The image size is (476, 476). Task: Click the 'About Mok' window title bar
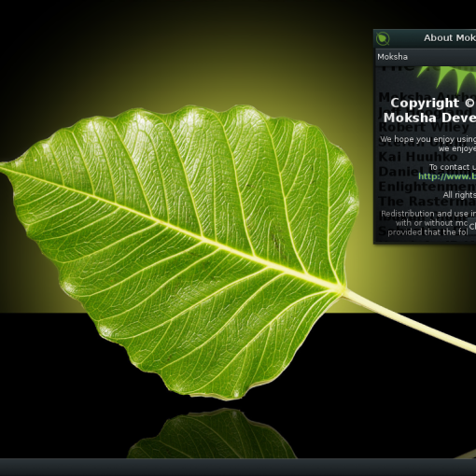[x=425, y=38]
